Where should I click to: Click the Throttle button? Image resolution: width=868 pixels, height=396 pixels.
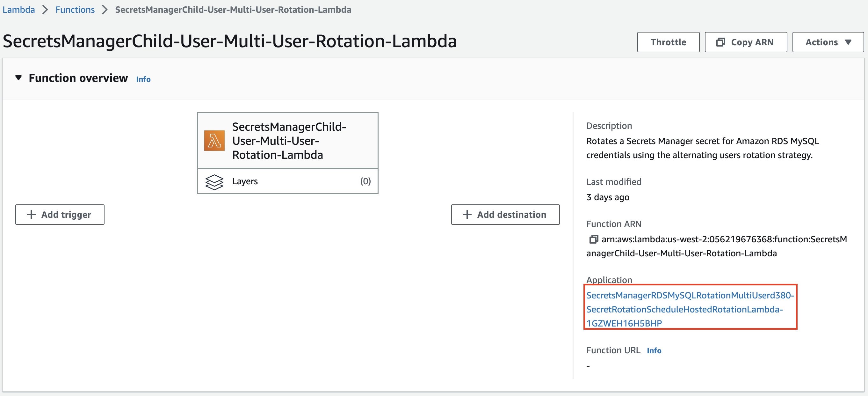pos(668,42)
